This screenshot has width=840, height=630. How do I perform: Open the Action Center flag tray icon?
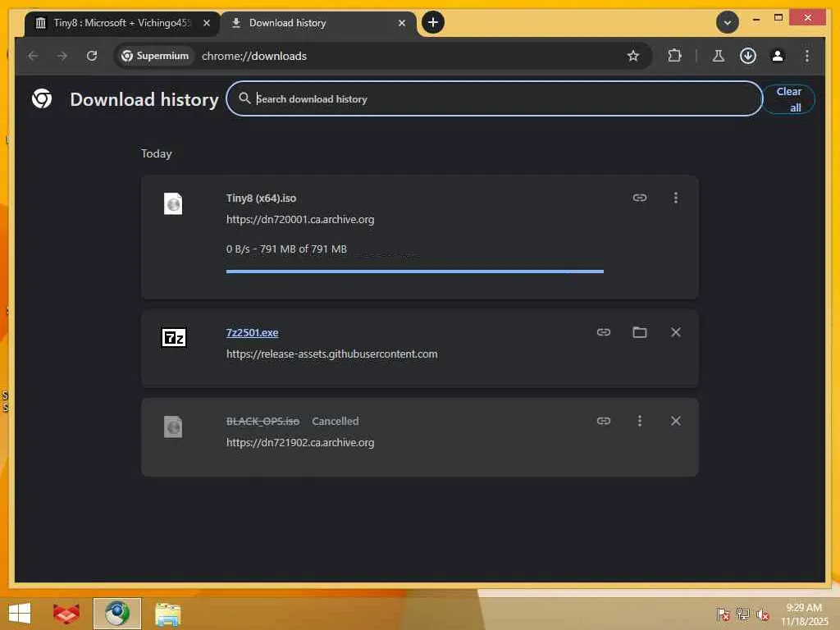click(x=723, y=614)
